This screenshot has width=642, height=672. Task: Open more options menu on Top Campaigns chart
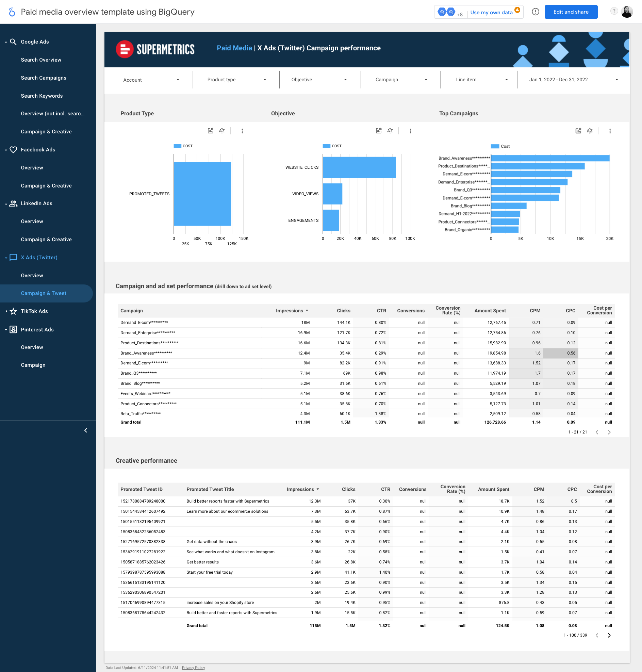pyautogui.click(x=610, y=131)
